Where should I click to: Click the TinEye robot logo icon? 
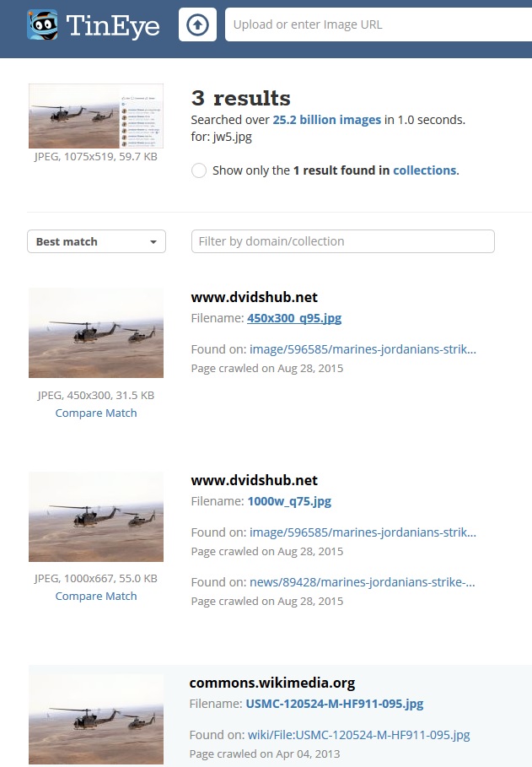42,25
